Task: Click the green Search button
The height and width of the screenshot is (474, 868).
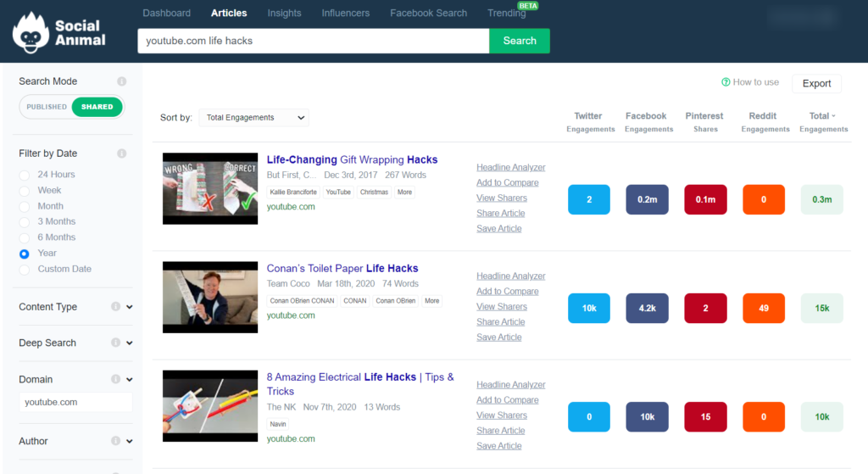Action: point(520,41)
